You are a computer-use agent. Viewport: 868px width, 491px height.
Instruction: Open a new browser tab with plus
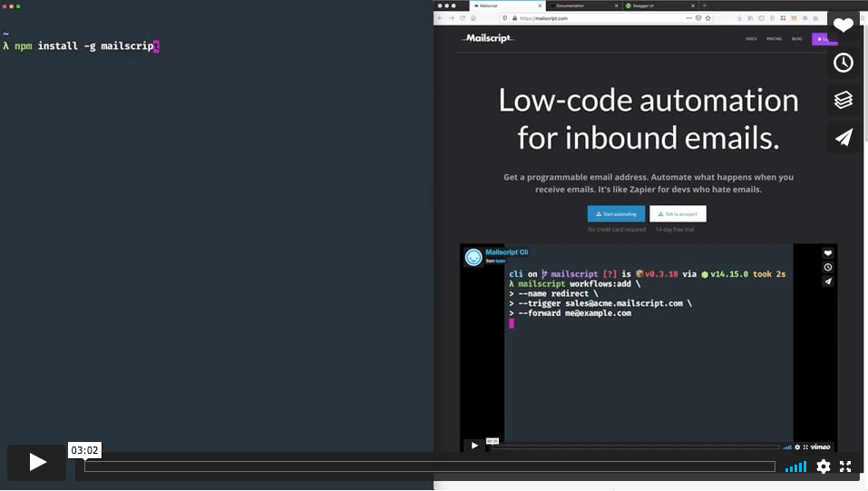(705, 5)
